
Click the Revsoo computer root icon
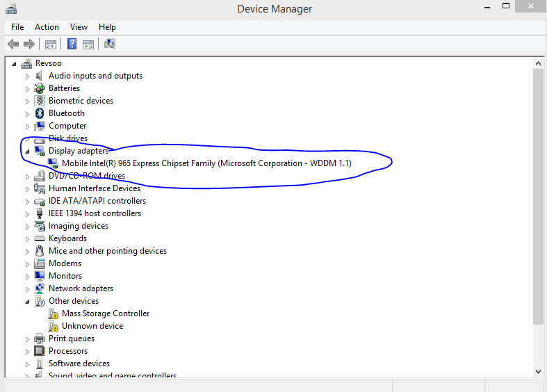click(x=26, y=63)
